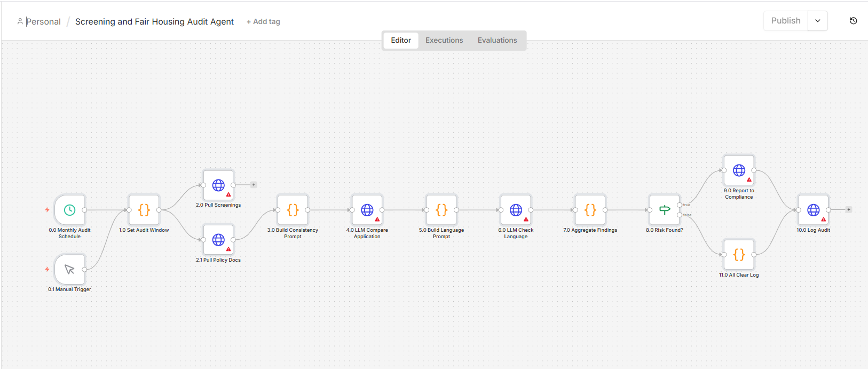The height and width of the screenshot is (369, 868).
Task: Select the 11.0 All Clear Log node
Action: (x=739, y=255)
